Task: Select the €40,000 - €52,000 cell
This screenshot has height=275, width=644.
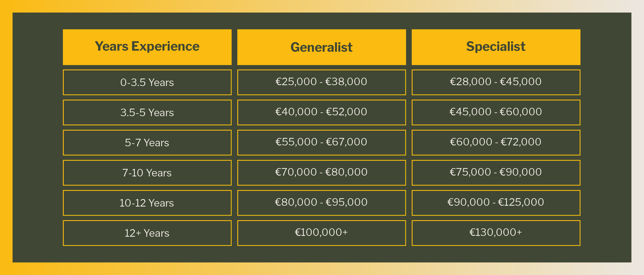Action: pyautogui.click(x=322, y=113)
